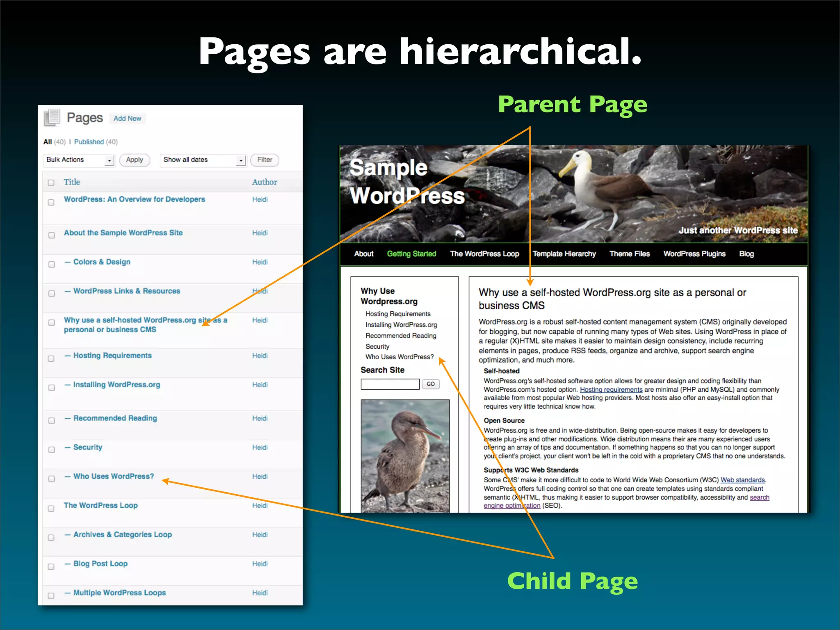Click the Sample WordPress site title
This screenshot has width=840, height=630.
(x=407, y=181)
